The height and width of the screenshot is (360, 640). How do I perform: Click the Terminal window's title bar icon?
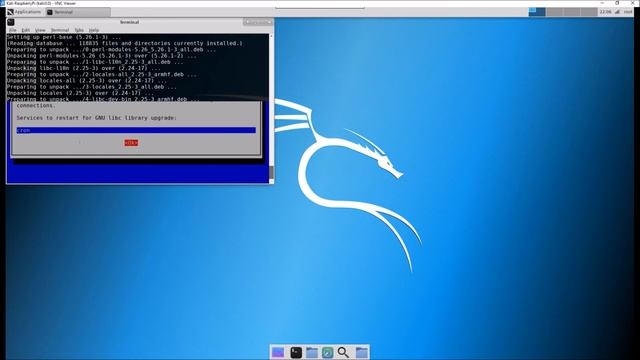tap(11, 22)
